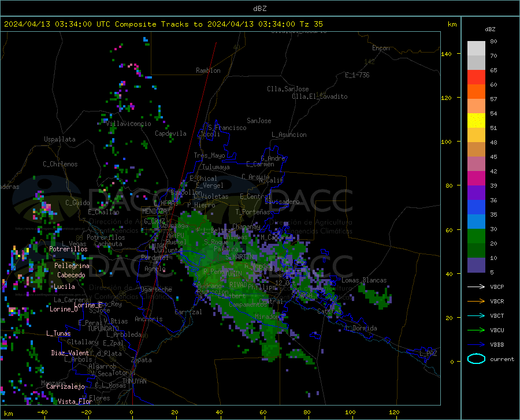This screenshot has height=420, width=520.
Task: Select the light gray 70 dBZ swatch
Action: point(476,49)
